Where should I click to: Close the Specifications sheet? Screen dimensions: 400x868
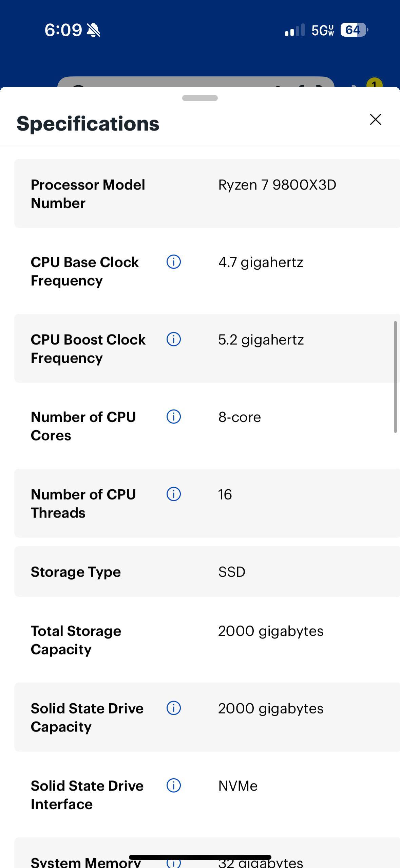pos(375,120)
